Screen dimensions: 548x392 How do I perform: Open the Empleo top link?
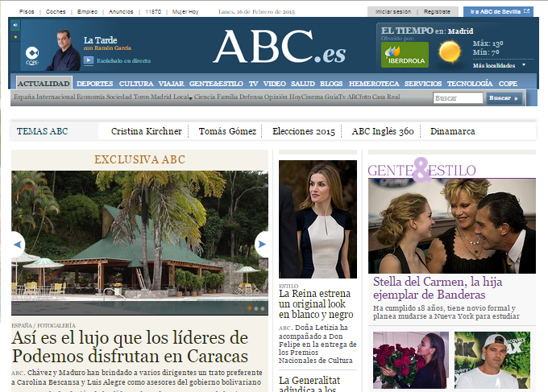87,11
